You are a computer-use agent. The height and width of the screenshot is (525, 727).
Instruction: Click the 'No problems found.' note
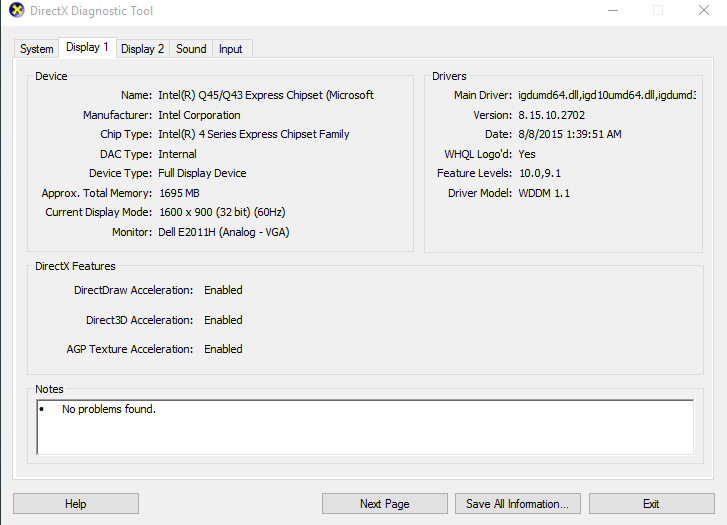pos(109,409)
